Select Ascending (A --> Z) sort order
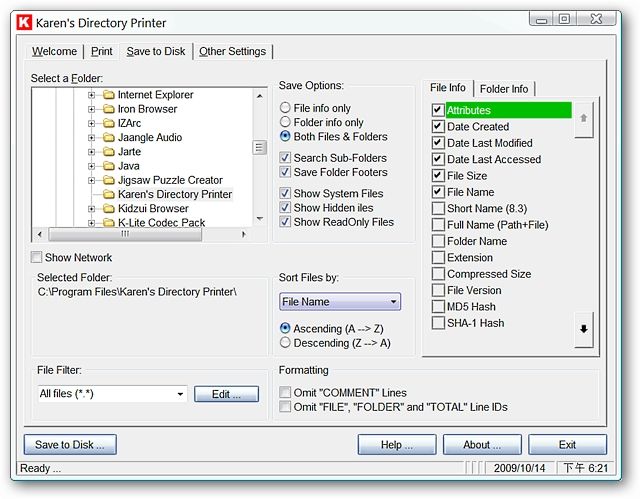Viewport: 640px width, 499px height. coord(285,328)
